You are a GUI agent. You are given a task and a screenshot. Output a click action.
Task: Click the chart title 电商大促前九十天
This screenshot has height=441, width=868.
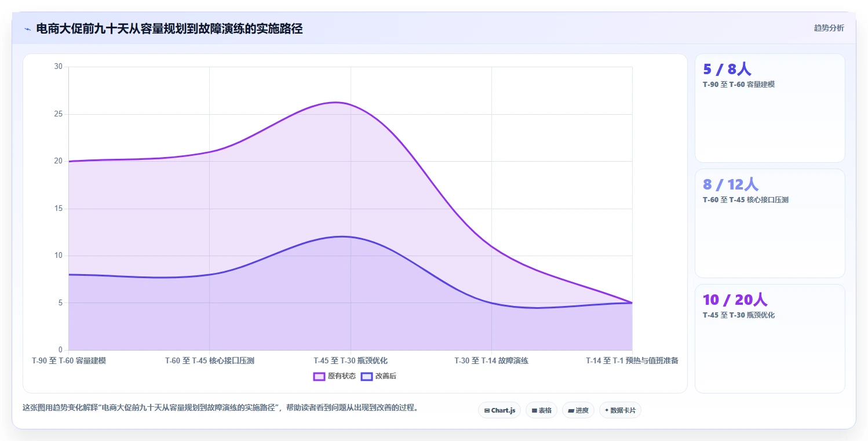(x=169, y=28)
